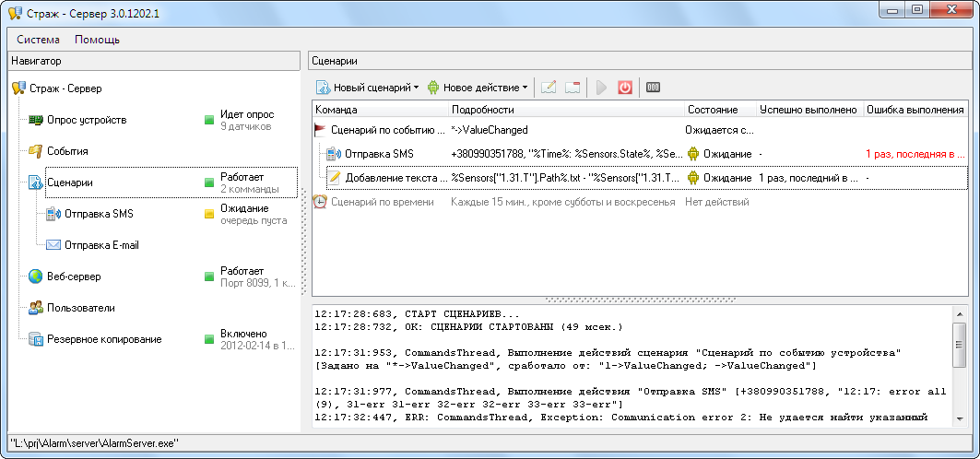
Task: Click the green indicator beside 2 комманды
Action: [209, 182]
